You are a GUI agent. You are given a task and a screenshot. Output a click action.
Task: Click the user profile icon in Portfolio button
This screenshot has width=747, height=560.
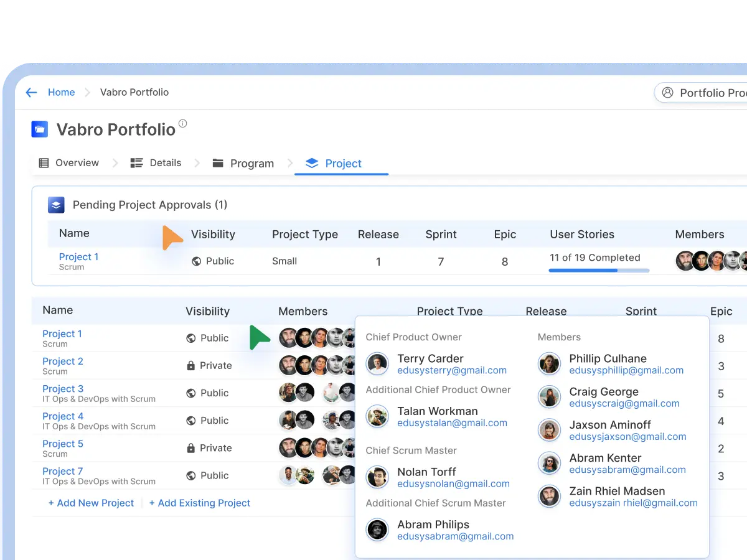point(667,93)
